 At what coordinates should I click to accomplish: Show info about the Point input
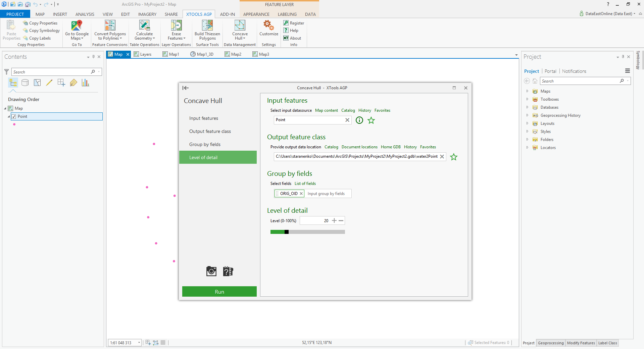coord(359,120)
